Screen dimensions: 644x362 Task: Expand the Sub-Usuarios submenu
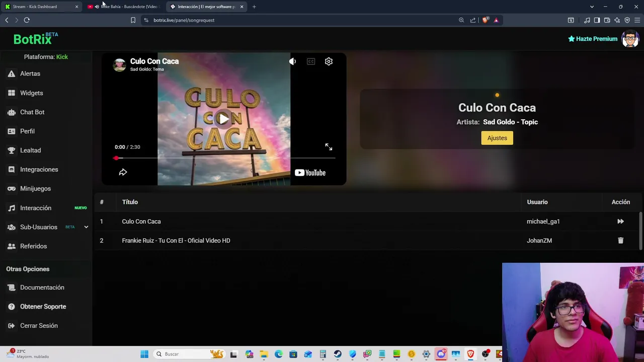pyautogui.click(x=86, y=227)
